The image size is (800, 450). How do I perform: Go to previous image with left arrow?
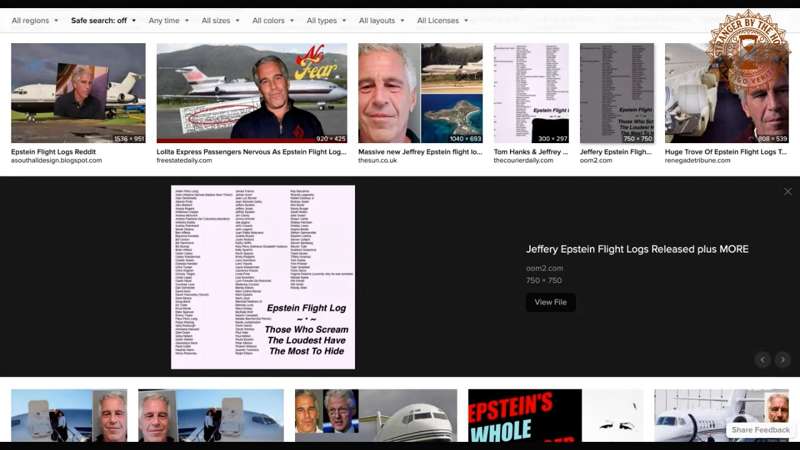coord(763,360)
